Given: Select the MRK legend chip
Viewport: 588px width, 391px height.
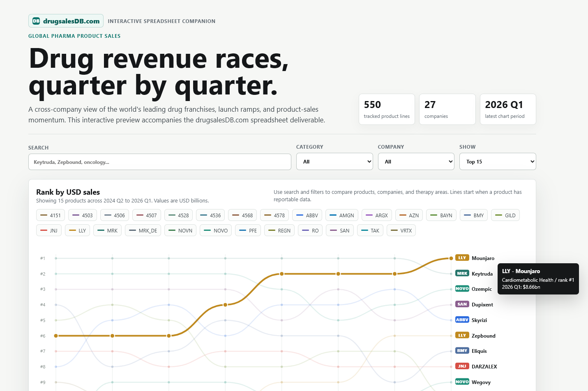Looking at the screenshot, I should pyautogui.click(x=108, y=230).
